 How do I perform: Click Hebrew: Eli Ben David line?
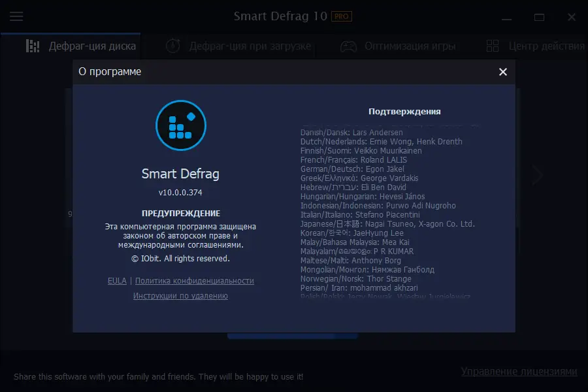click(x=353, y=188)
